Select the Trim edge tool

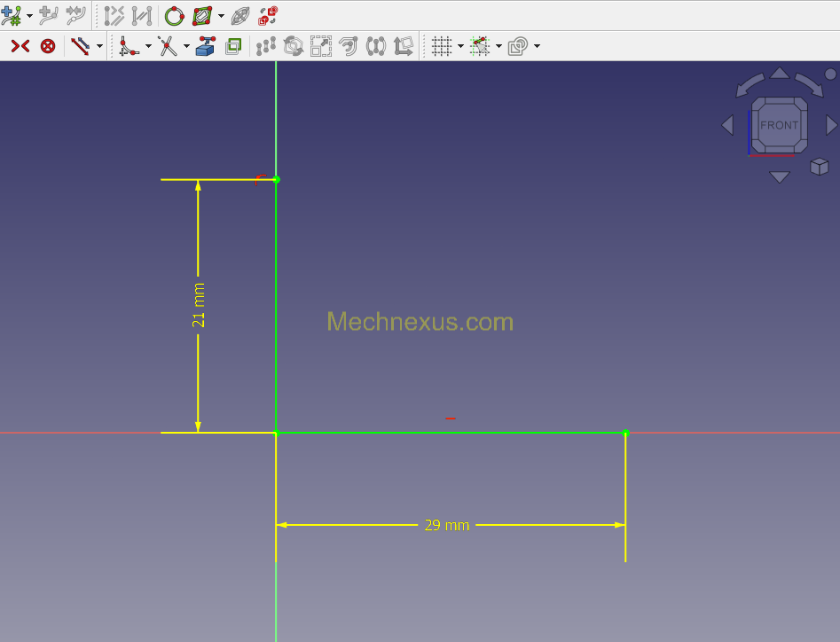tap(168, 47)
